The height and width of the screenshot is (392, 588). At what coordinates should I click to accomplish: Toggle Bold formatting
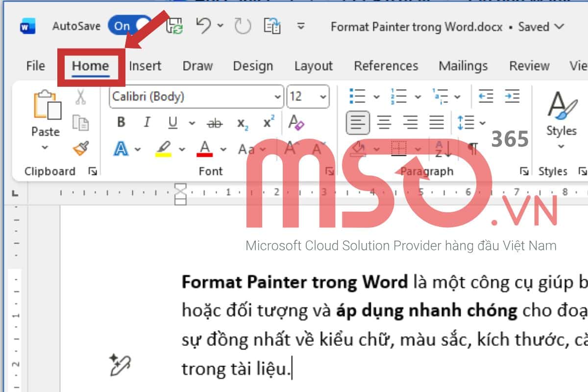pyautogui.click(x=122, y=122)
